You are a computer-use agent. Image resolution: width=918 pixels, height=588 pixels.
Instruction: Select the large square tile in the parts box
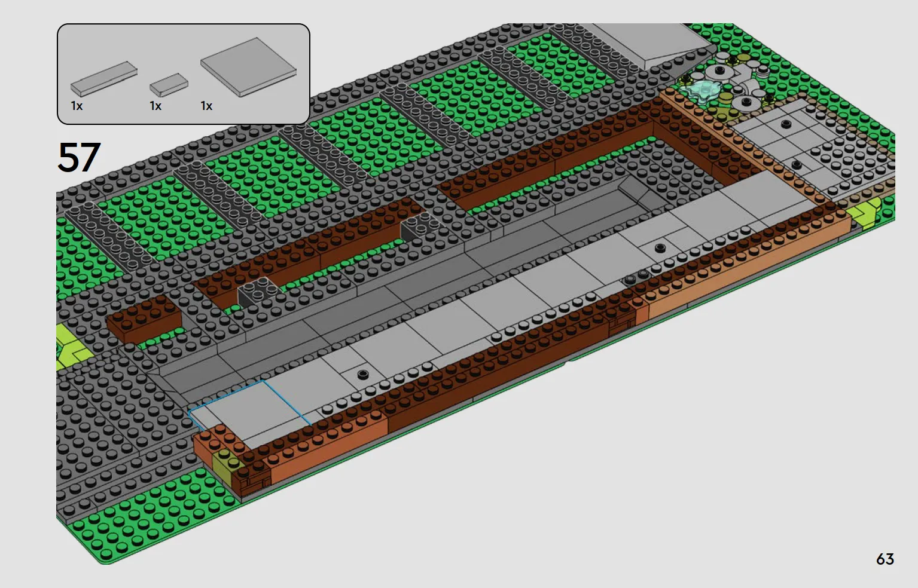[249, 67]
